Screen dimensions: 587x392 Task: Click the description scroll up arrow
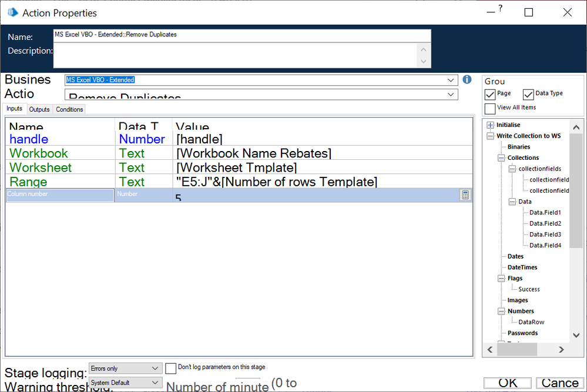424,49
